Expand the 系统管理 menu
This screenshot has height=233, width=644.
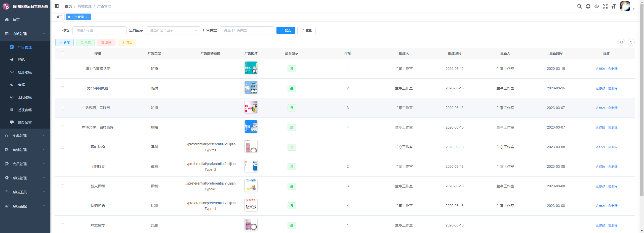click(25, 178)
